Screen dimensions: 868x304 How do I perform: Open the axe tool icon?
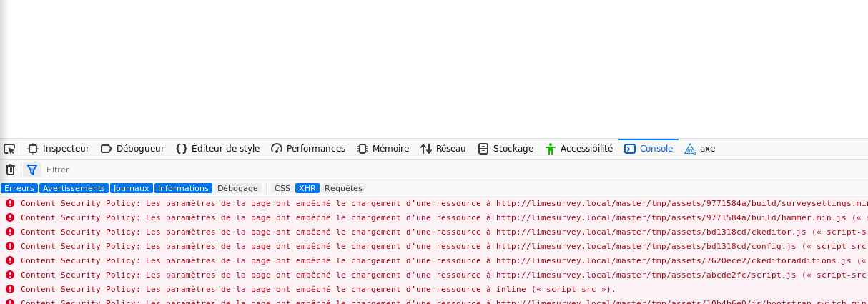tap(690, 149)
